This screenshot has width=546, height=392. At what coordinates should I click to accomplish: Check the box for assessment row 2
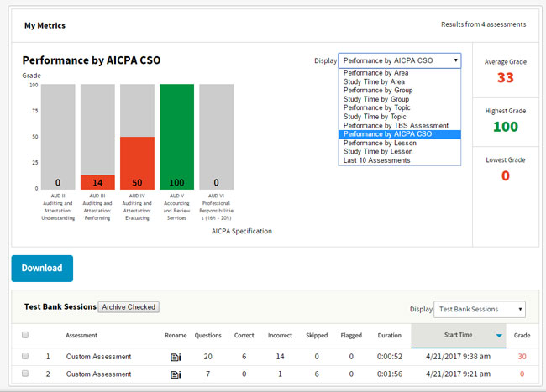point(25,374)
